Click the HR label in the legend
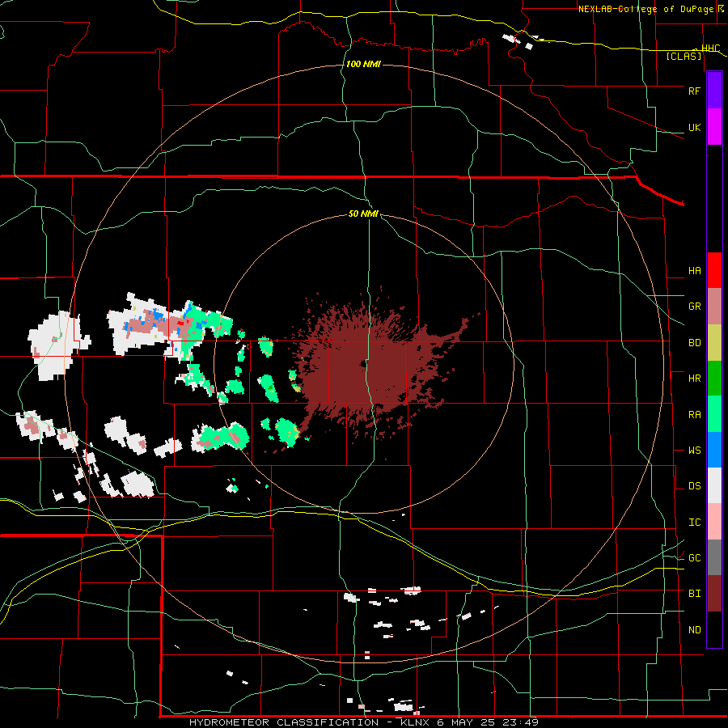728x728 pixels. 694,379
